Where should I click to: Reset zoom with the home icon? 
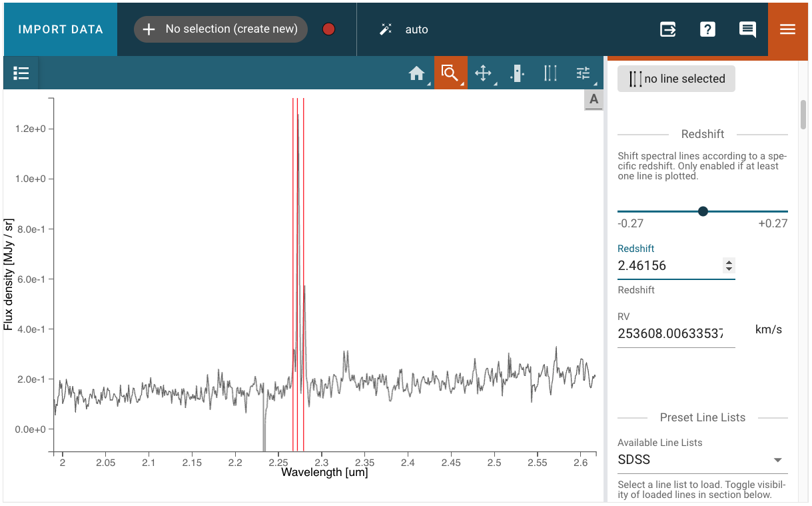click(417, 73)
